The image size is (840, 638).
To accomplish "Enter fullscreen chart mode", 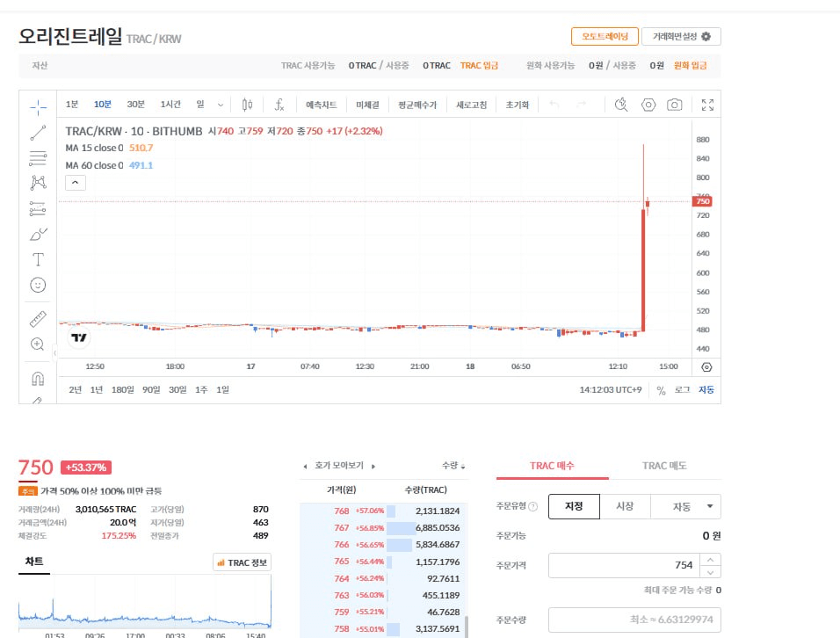I will point(707,105).
